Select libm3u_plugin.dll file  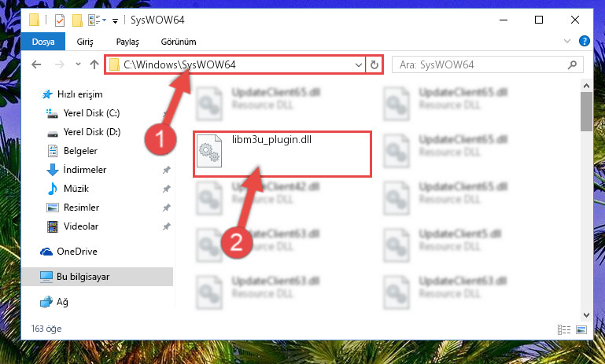pyautogui.click(x=282, y=154)
